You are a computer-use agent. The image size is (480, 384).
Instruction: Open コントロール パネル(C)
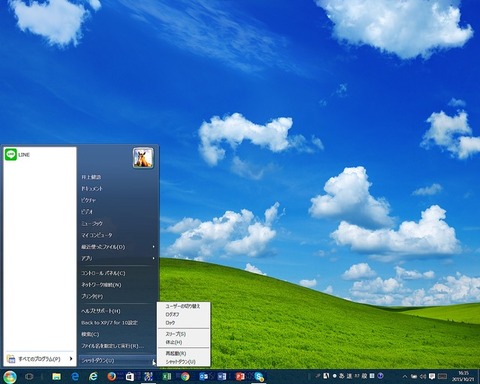tap(103, 273)
